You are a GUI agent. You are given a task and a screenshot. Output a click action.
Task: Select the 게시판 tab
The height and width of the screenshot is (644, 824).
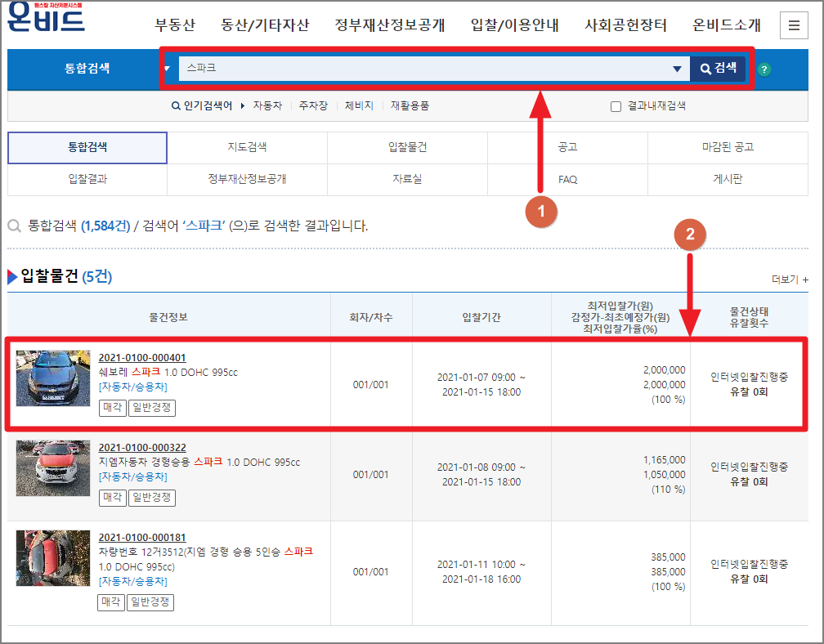point(728,180)
